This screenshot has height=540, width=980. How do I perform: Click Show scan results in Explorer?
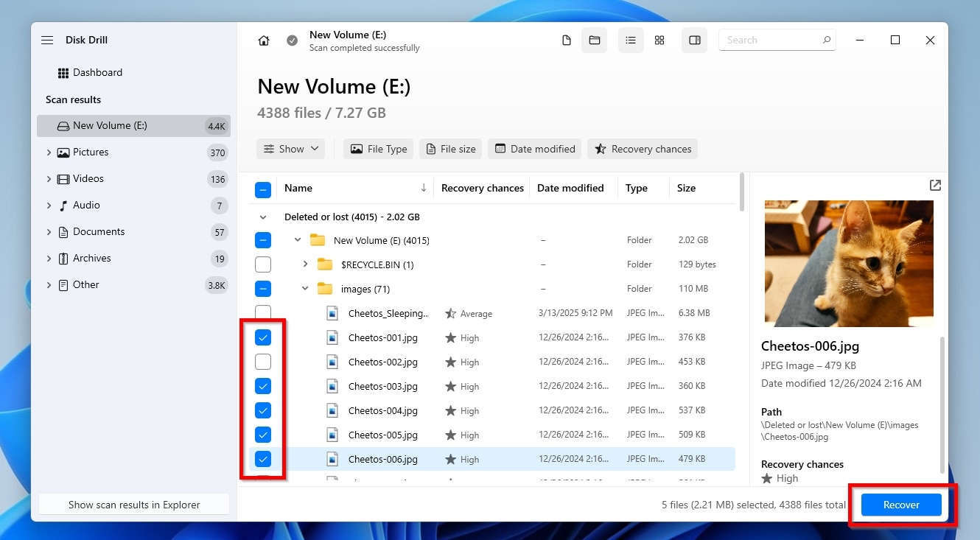(134, 505)
